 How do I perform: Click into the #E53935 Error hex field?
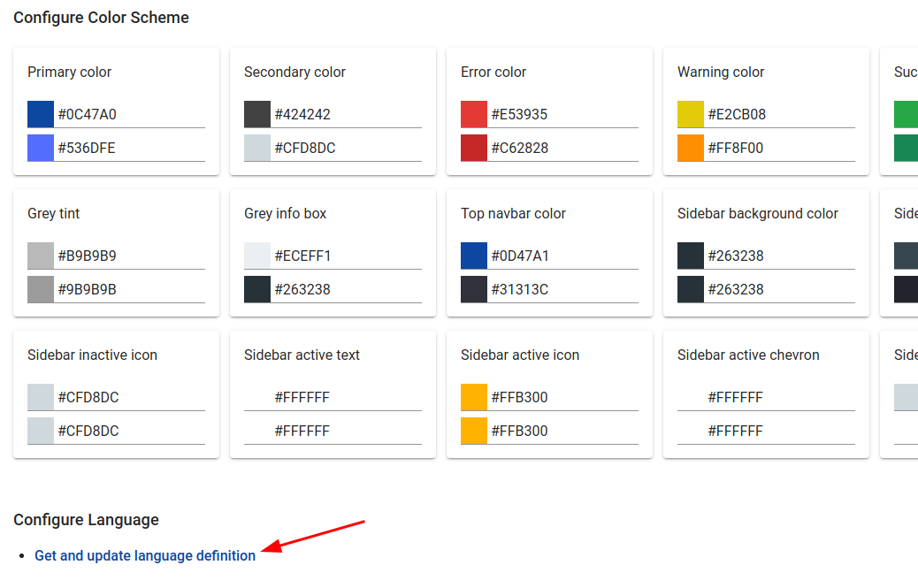562,114
